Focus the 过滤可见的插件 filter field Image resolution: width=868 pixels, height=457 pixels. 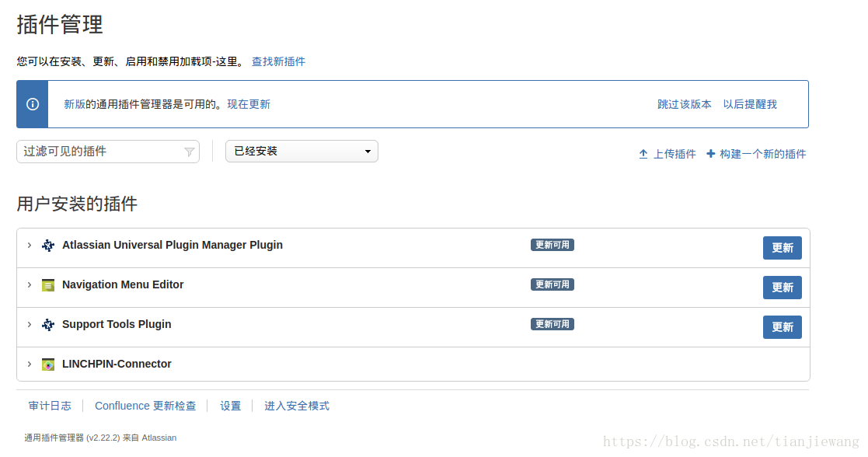tap(108, 152)
